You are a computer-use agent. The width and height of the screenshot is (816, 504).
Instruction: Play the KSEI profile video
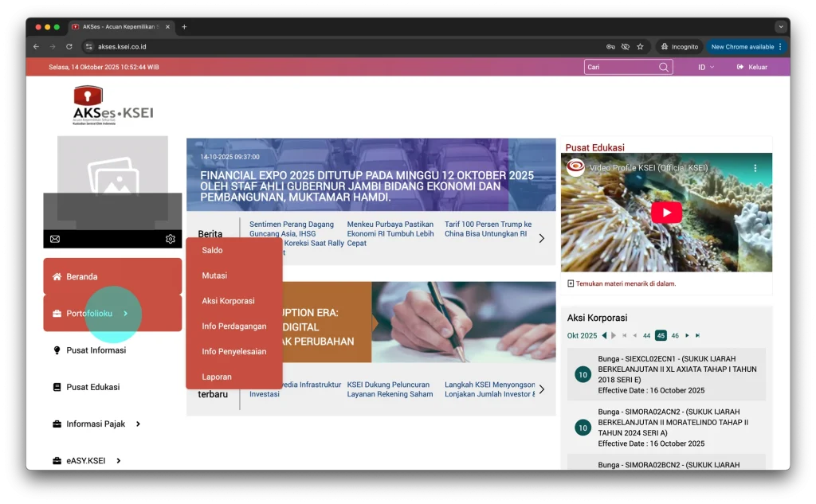coord(666,213)
